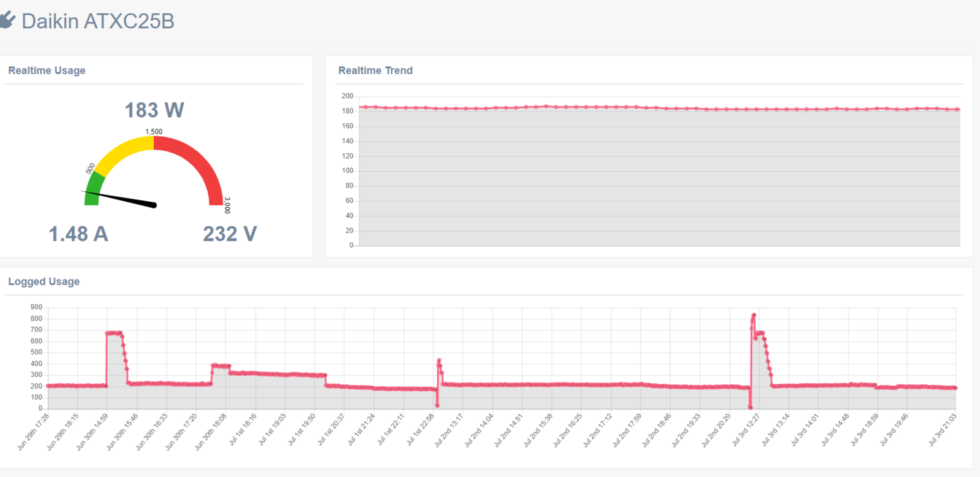Select the Daikin ATXC25B page title
980x477 pixels.
pos(98,21)
